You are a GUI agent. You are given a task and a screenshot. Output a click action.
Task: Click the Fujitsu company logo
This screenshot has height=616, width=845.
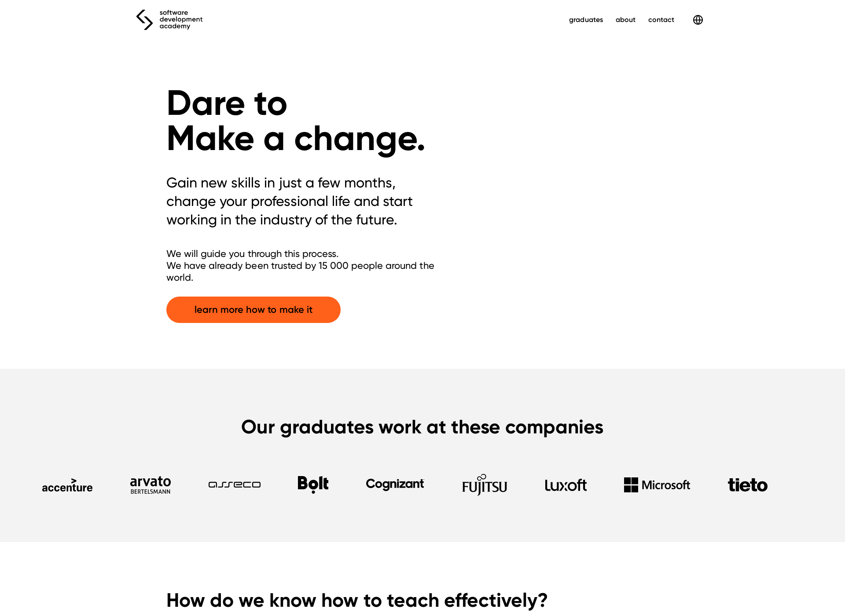[x=484, y=484]
